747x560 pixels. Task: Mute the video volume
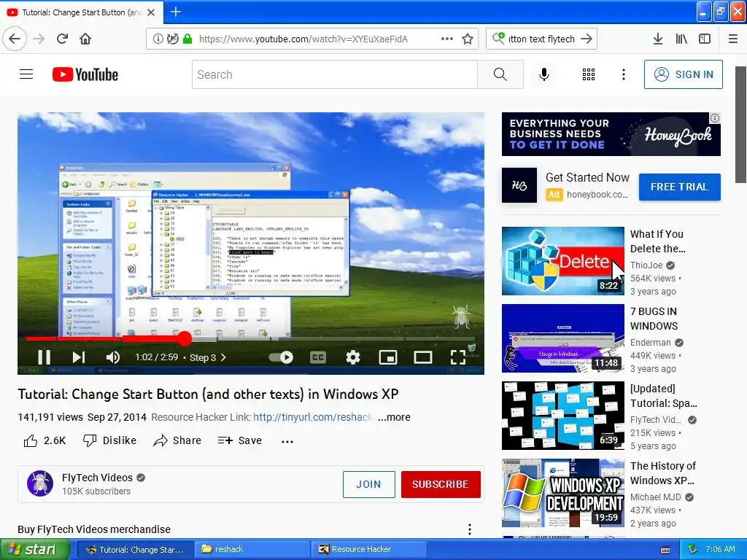pos(113,357)
